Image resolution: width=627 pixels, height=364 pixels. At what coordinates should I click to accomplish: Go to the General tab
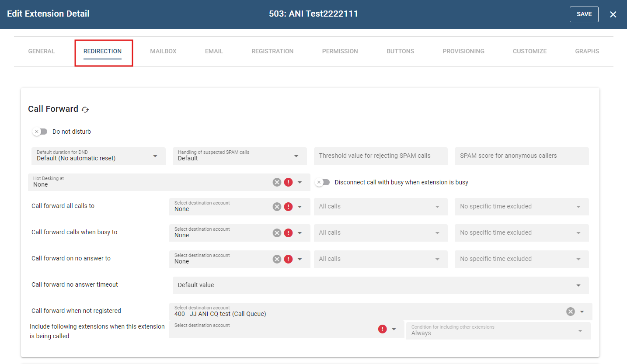[42, 51]
